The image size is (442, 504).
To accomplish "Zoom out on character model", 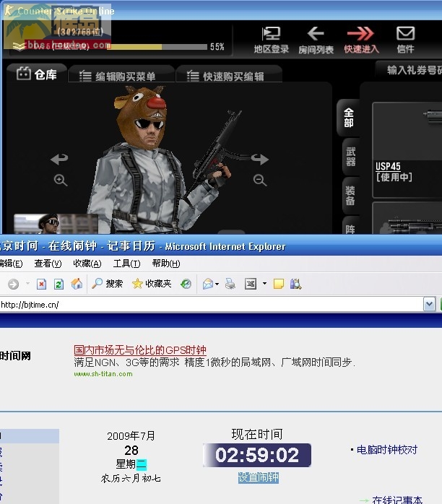I will coord(260,180).
